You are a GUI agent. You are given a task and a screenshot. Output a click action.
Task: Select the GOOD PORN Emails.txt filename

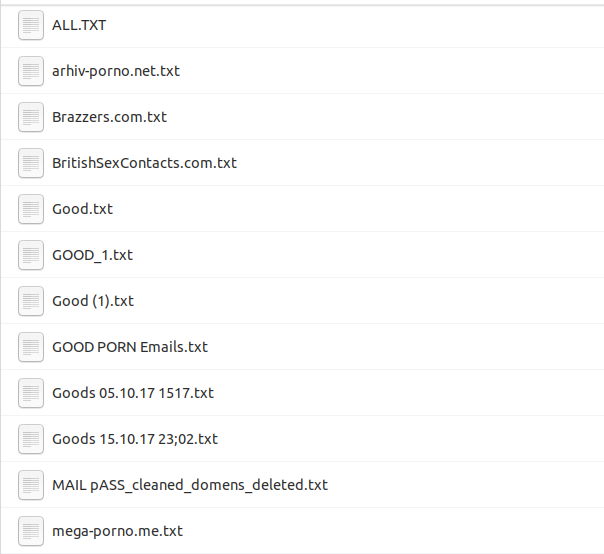[130, 347]
